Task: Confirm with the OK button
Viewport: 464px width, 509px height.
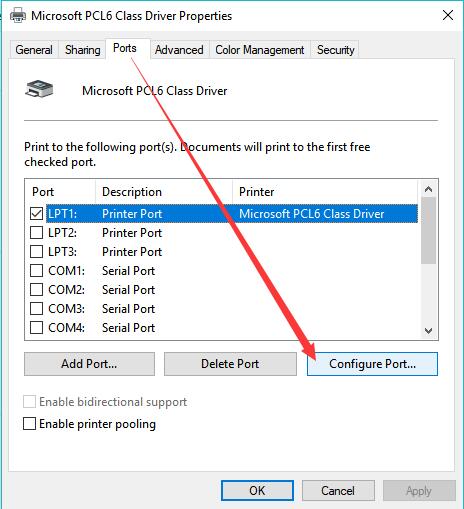Action: 257,491
